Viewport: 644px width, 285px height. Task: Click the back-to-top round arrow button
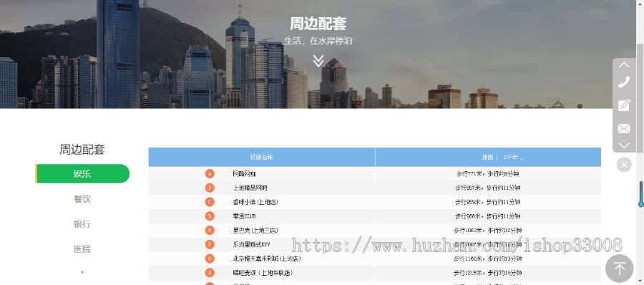[x=620, y=269]
